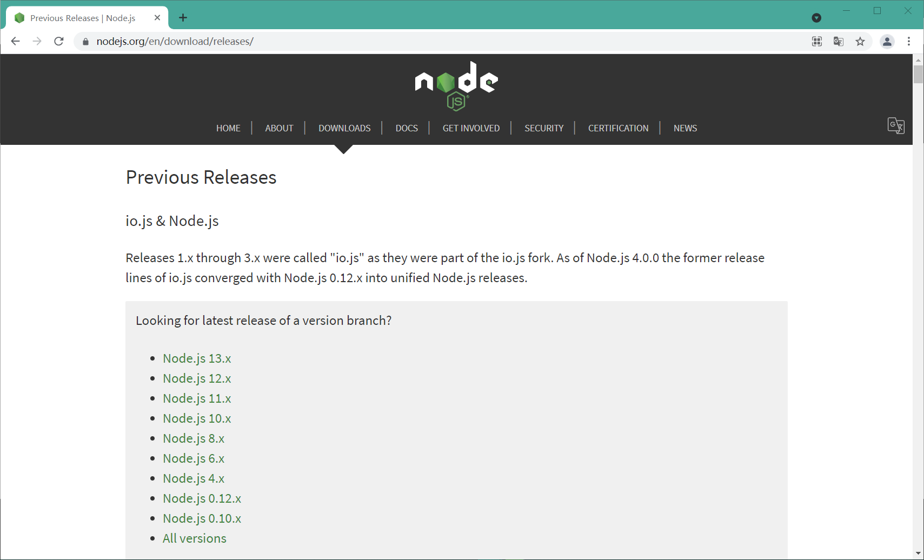
Task: Click the lock site info icon
Action: tap(85, 42)
